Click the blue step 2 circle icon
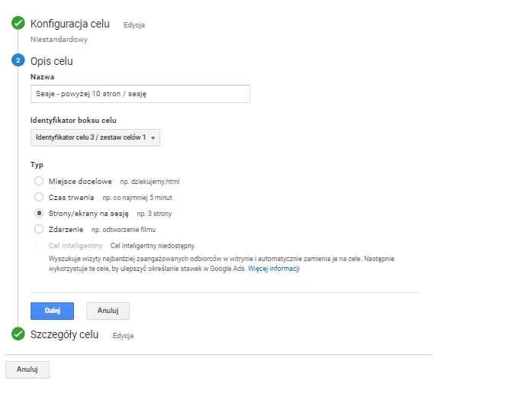Image resolution: width=532 pixels, height=413 pixels. [18, 60]
